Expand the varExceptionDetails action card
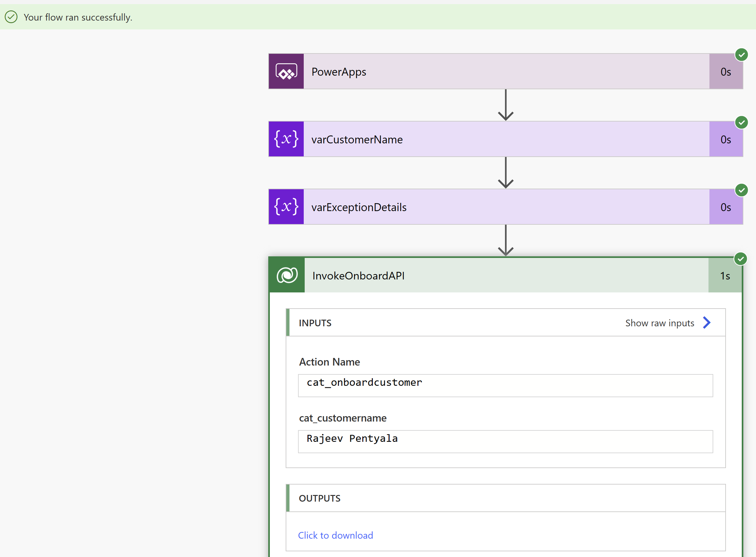756x557 pixels. 506,207
